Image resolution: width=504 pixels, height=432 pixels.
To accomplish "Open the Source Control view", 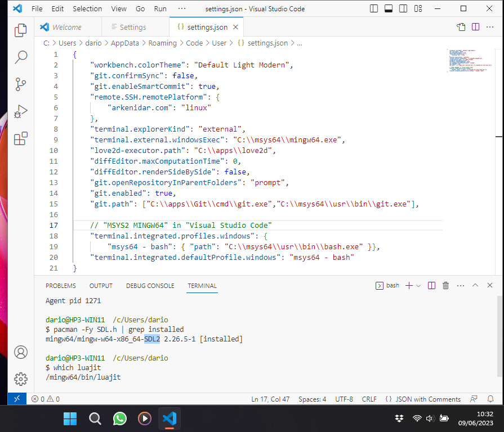I will [x=21, y=84].
